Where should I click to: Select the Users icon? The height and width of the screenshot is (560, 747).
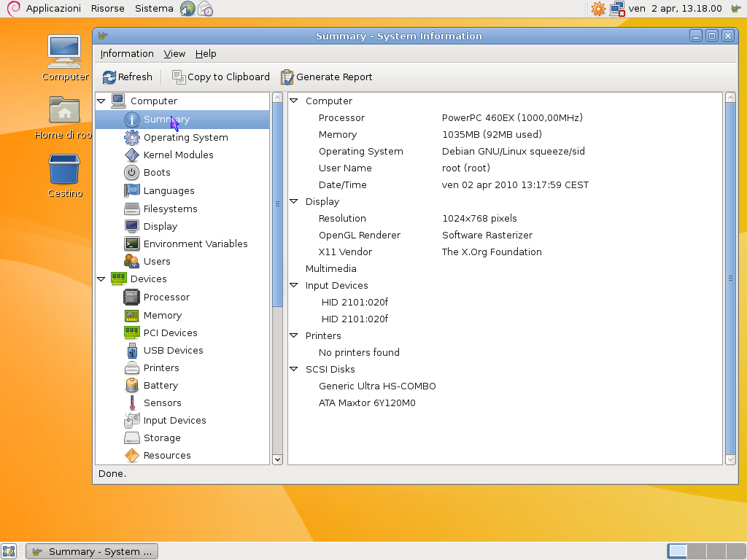(x=132, y=262)
